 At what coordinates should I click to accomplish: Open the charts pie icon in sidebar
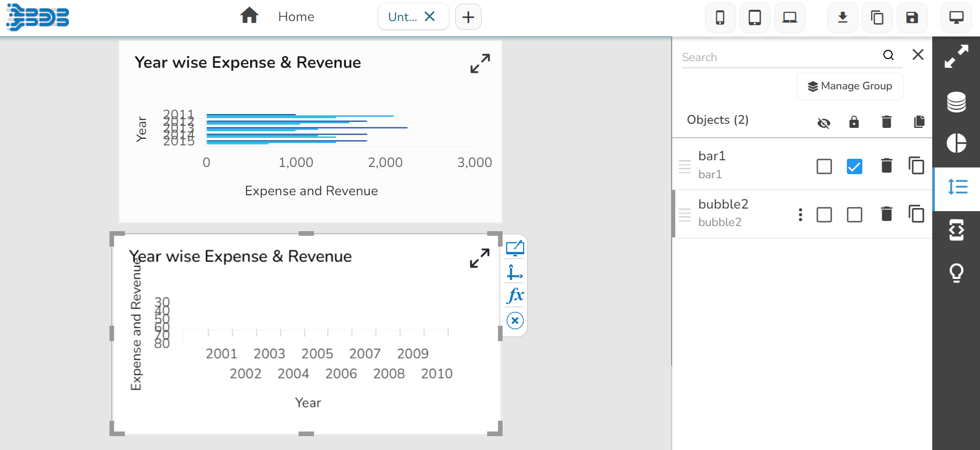956,143
